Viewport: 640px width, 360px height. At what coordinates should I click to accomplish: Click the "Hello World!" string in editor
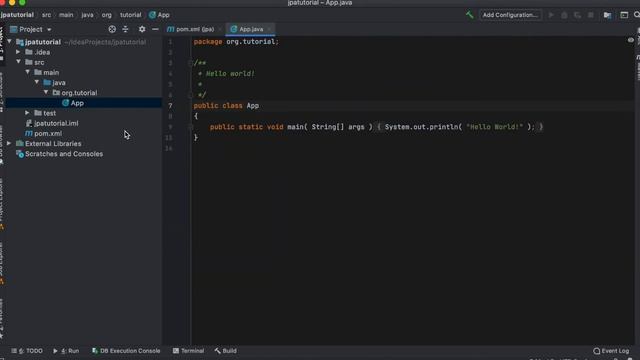[x=494, y=127]
